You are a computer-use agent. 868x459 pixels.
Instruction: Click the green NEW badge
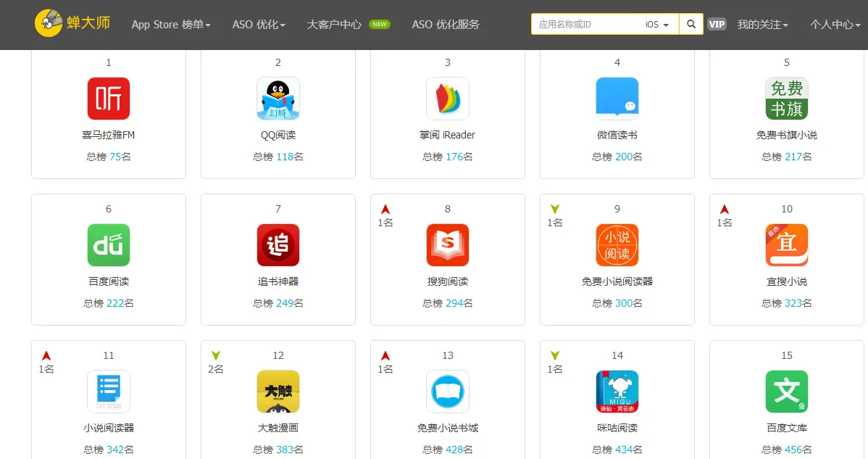pyautogui.click(x=379, y=25)
